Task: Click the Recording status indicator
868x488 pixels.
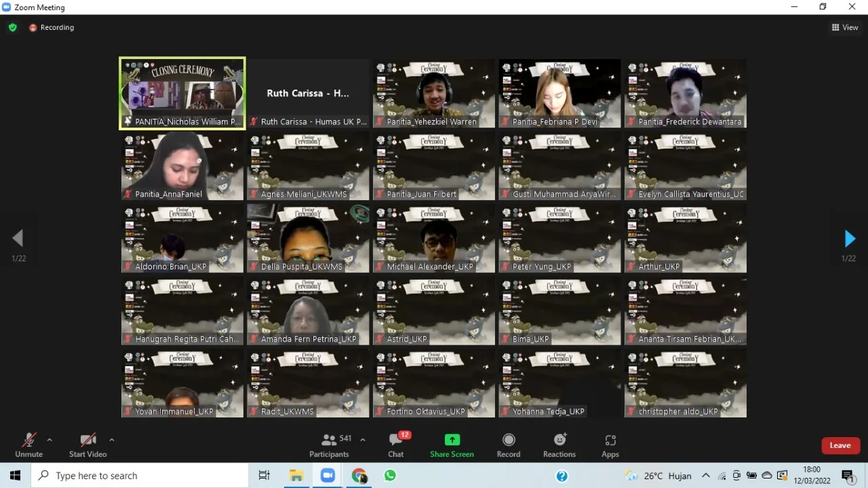Action: 52,28
